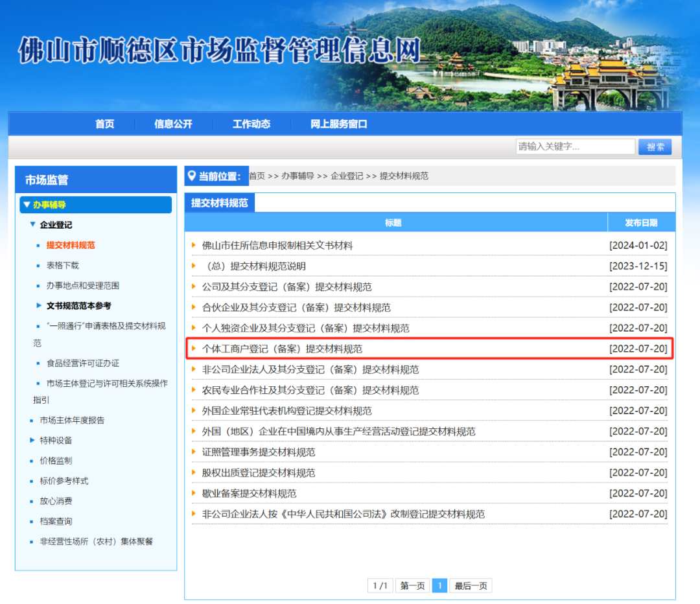Go to 首页 in the breadcrumb

tap(257, 176)
